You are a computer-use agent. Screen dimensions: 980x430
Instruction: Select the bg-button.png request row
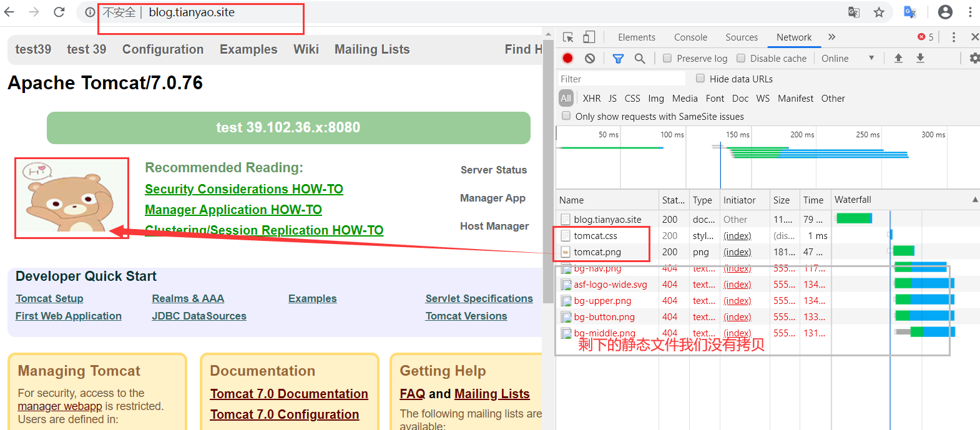767,316
